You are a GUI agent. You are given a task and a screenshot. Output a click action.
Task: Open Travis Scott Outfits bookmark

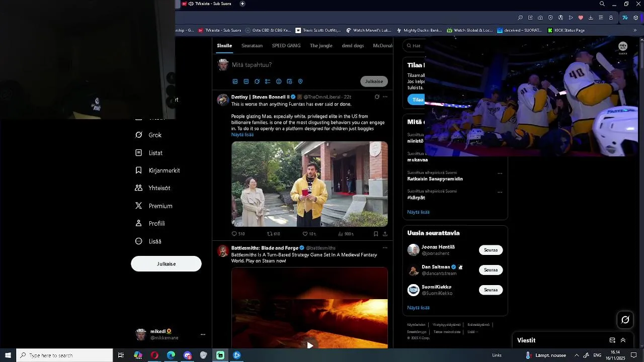point(318,30)
